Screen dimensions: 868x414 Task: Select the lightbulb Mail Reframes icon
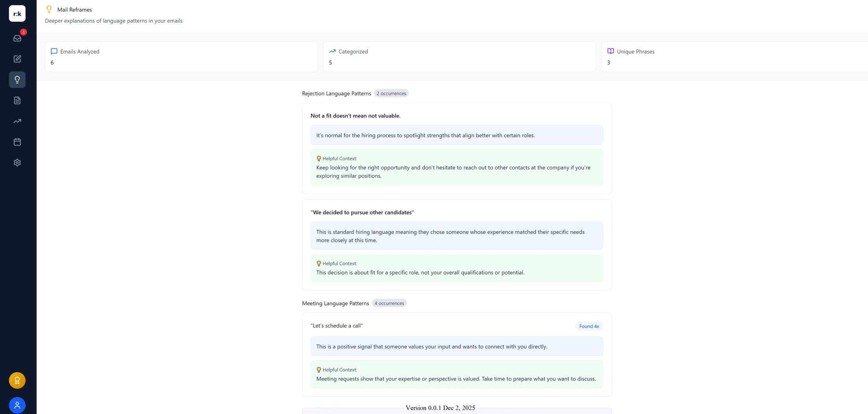click(x=17, y=80)
